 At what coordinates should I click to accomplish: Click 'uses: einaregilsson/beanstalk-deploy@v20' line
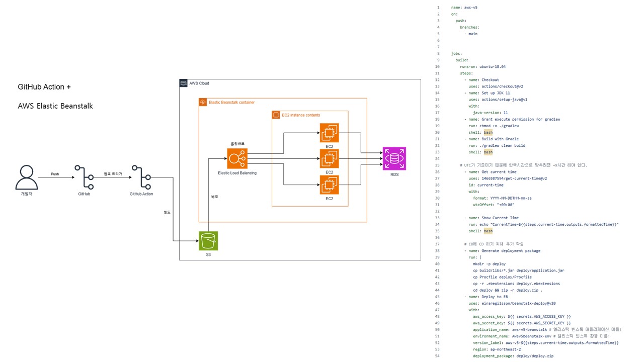(x=512, y=303)
